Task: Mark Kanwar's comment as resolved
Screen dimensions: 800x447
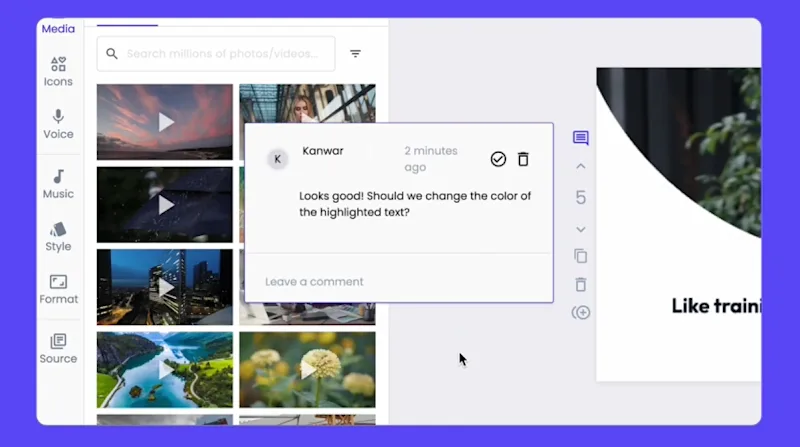Action: click(498, 159)
